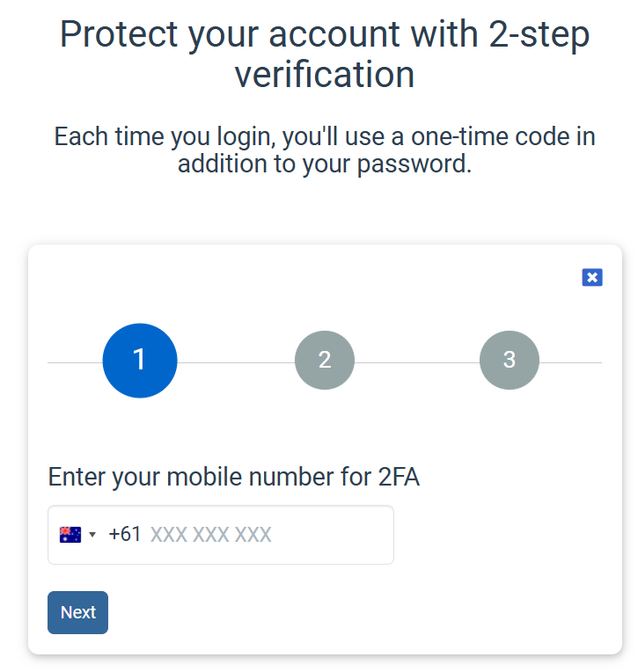Click the stepper line before step 1
638x672 pixels.
pyautogui.click(x=75, y=362)
